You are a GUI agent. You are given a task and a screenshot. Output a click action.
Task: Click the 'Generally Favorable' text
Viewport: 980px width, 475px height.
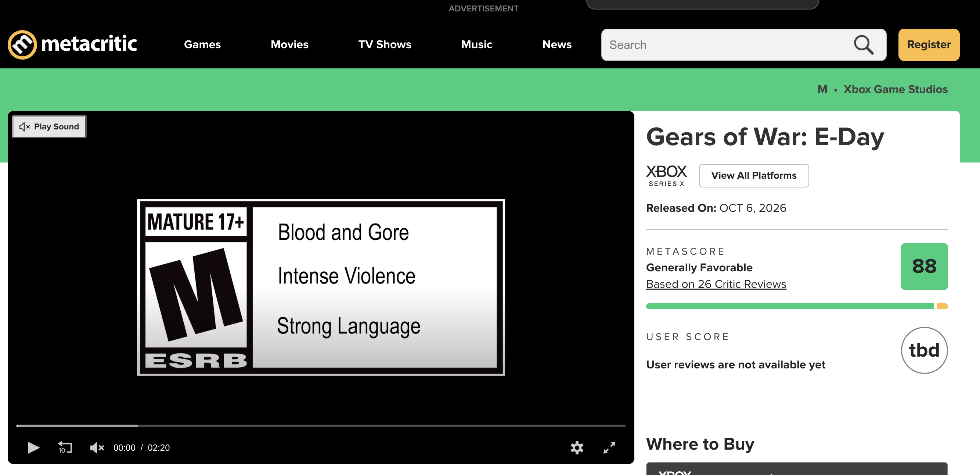click(x=699, y=267)
